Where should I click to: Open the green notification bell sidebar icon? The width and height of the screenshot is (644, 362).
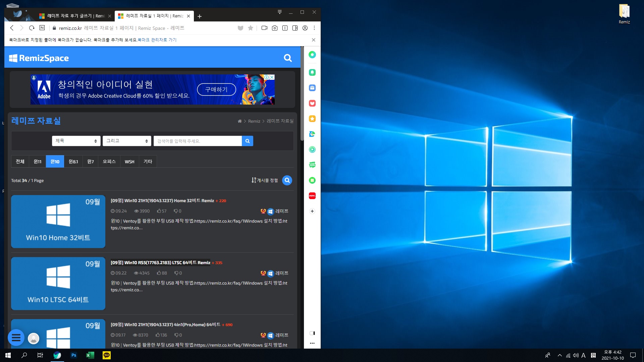[312, 72]
